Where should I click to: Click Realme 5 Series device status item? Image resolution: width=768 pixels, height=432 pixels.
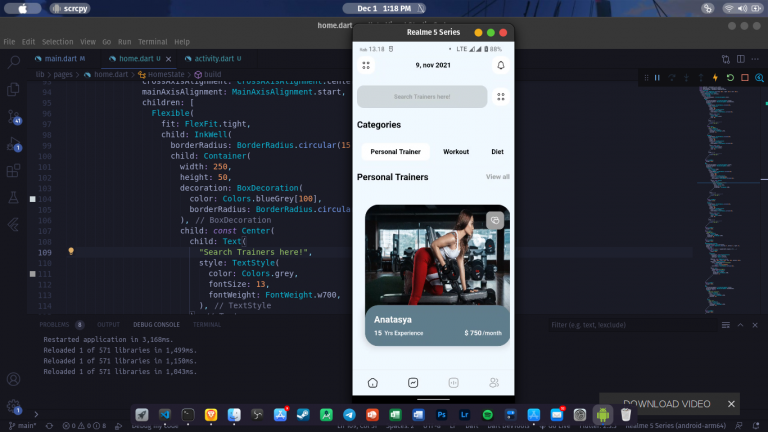[x=675, y=426]
